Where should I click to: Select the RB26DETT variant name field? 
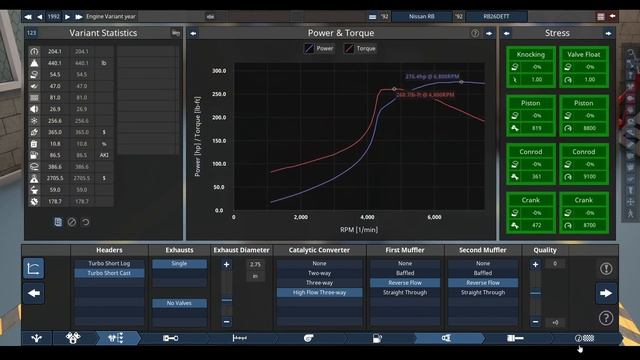pyautogui.click(x=496, y=17)
